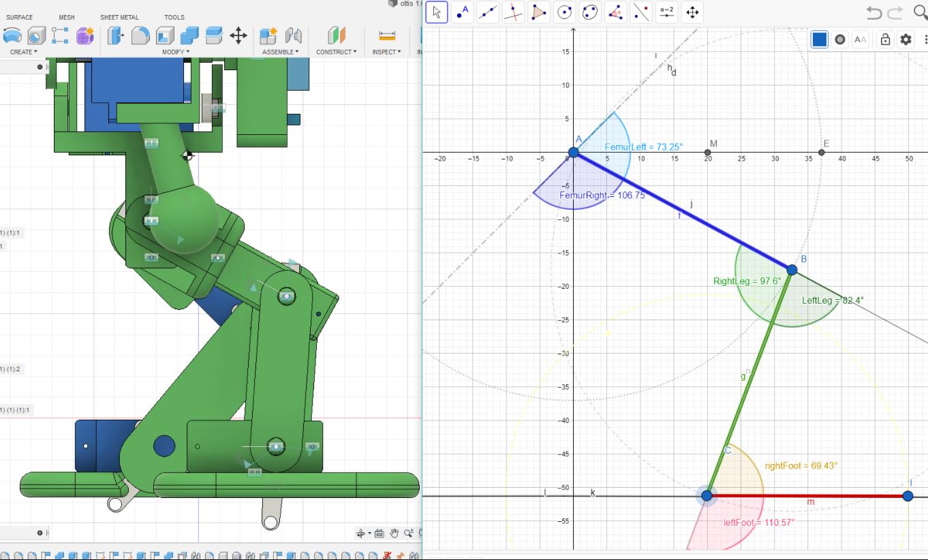Open the MESH tab
Screen dimensions: 928x560
[x=67, y=17]
